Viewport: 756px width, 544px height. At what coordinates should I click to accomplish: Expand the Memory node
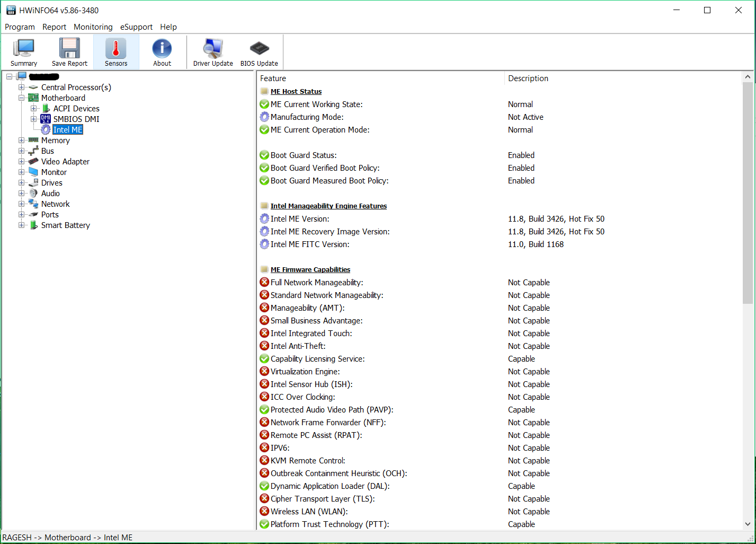[x=22, y=141]
